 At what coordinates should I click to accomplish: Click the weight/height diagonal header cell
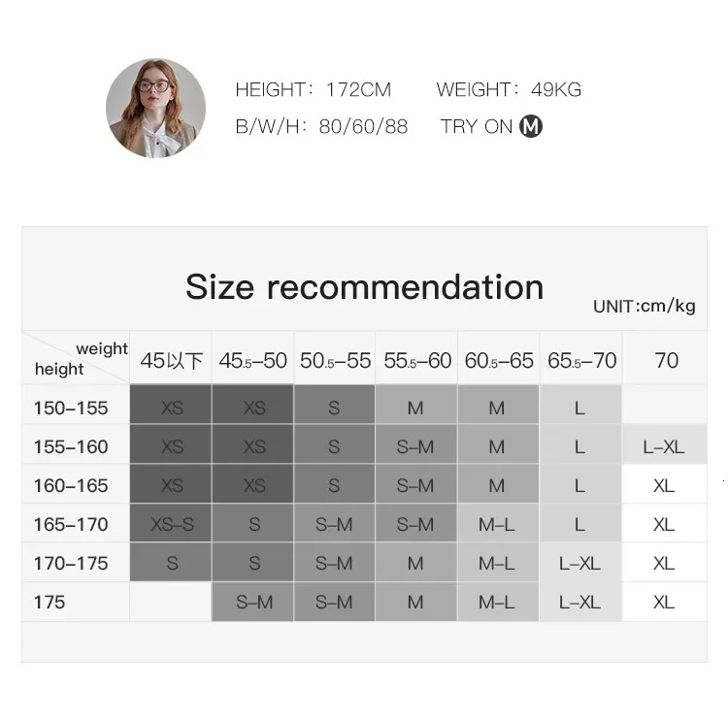point(76,358)
